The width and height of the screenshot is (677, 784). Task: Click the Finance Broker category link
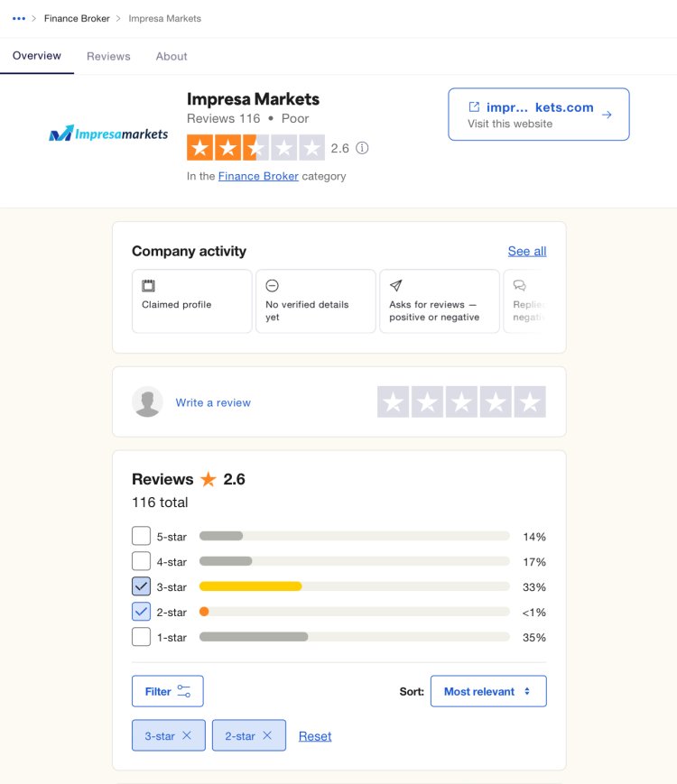coord(258,176)
